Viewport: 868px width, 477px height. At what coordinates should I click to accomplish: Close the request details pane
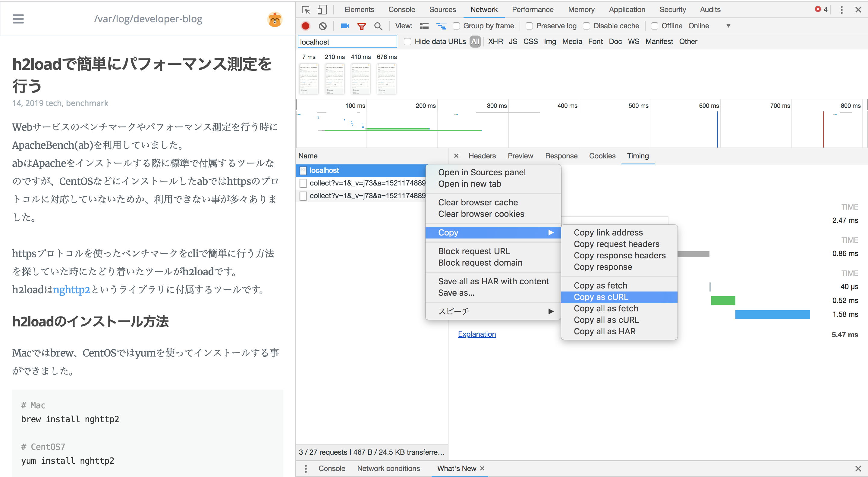point(456,156)
